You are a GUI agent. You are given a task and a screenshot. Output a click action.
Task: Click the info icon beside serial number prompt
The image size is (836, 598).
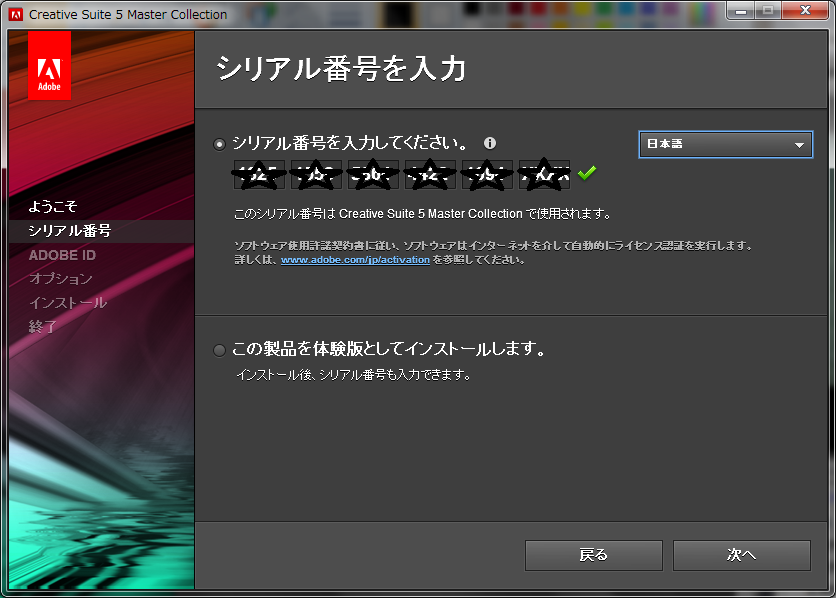pos(489,143)
